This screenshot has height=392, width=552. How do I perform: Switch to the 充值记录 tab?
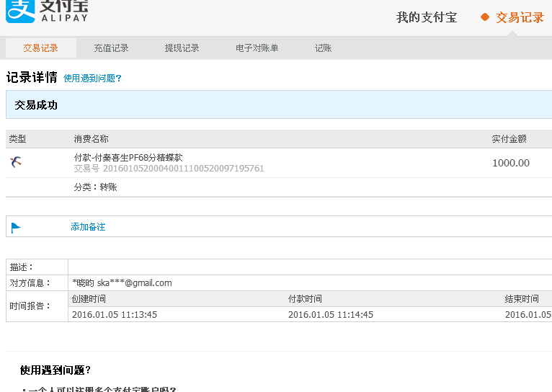click(x=111, y=48)
